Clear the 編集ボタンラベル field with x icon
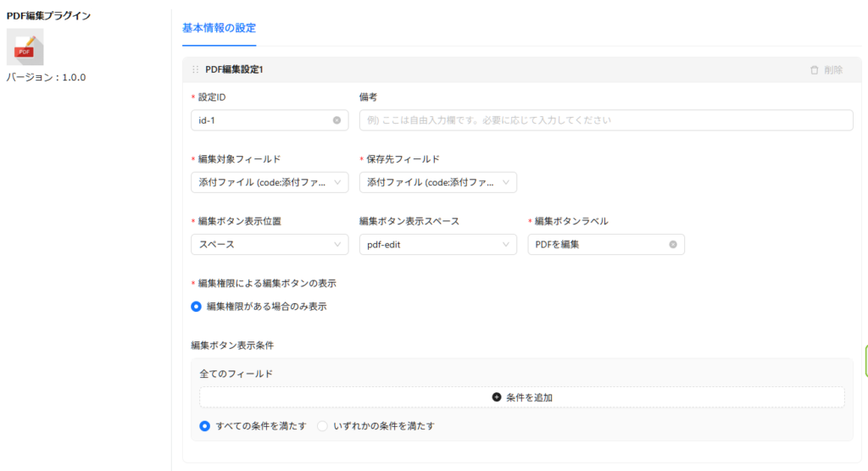868x471 pixels. pos(673,245)
